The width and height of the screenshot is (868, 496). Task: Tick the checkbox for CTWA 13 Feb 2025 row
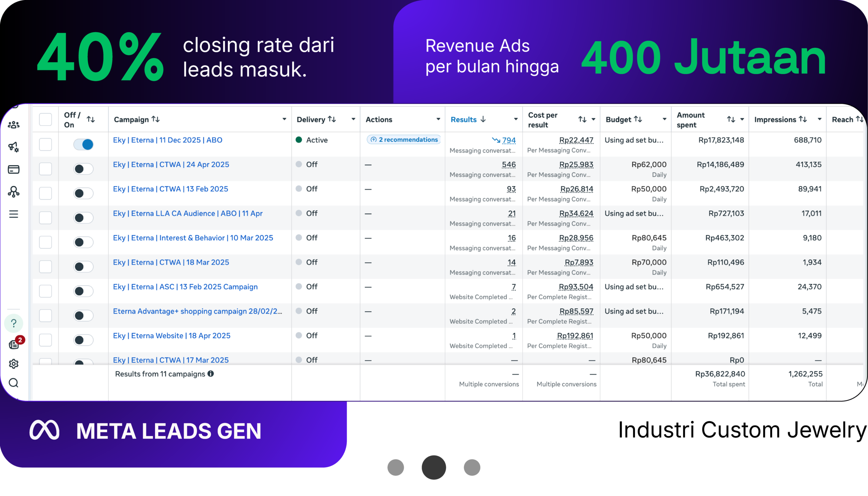pyautogui.click(x=45, y=193)
